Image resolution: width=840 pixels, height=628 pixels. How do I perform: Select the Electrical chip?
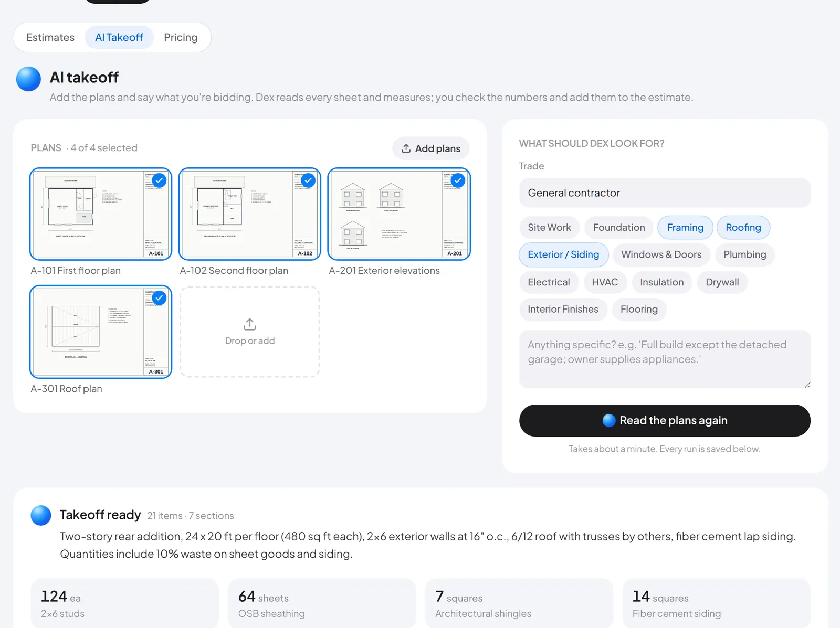(x=549, y=282)
